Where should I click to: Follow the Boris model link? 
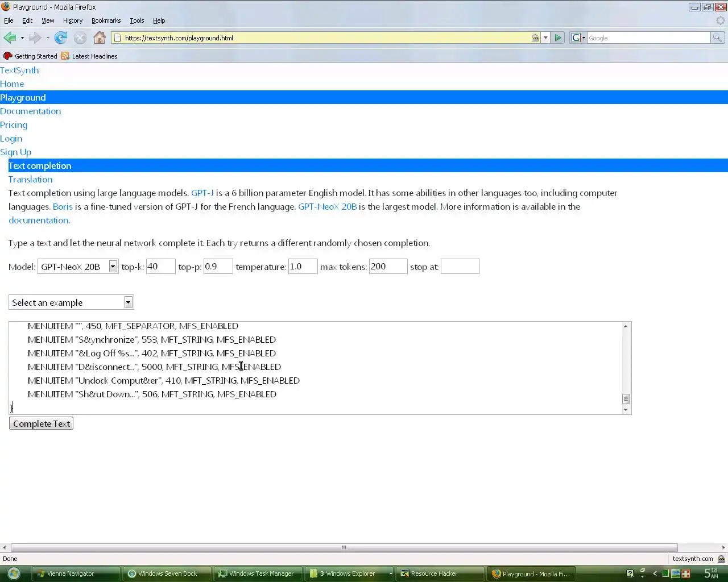click(x=63, y=207)
